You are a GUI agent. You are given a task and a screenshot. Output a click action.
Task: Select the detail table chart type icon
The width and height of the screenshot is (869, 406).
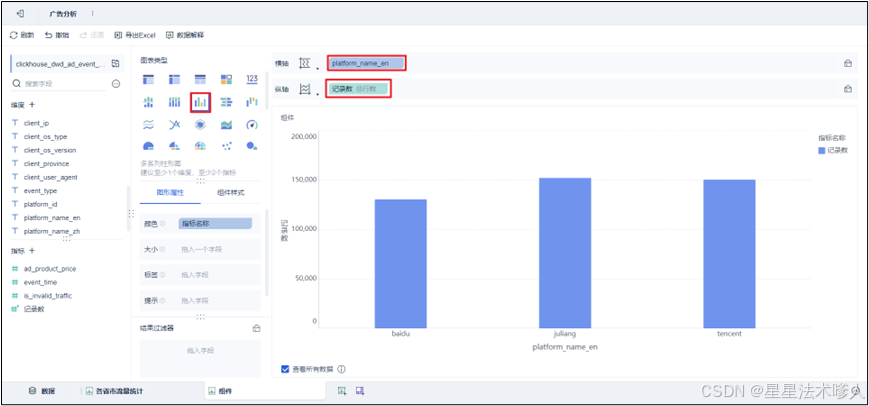(x=200, y=79)
